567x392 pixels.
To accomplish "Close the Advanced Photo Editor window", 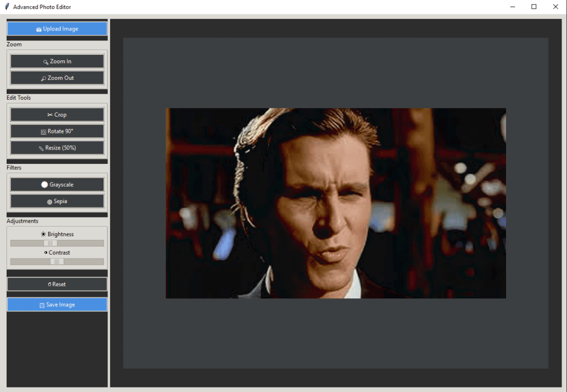I will click(x=555, y=7).
